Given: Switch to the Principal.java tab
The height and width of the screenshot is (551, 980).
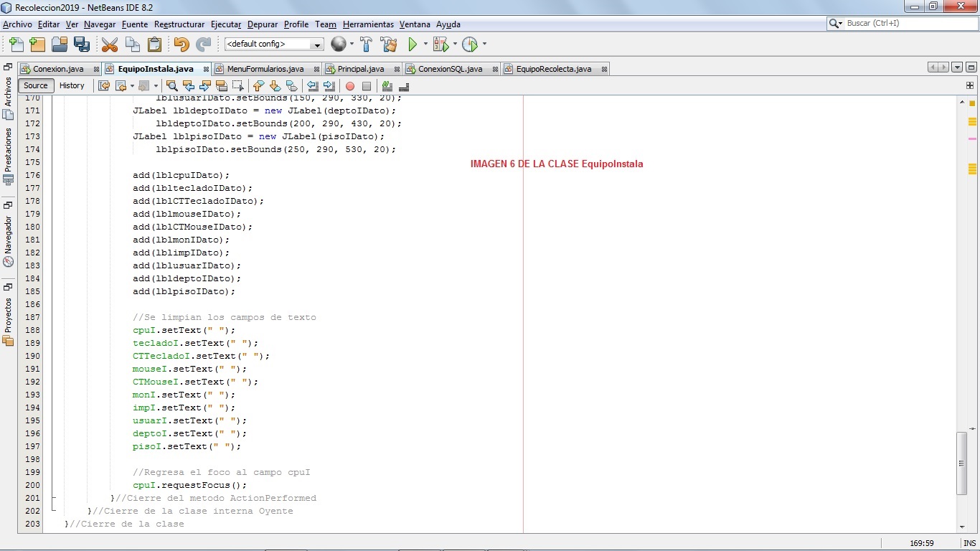Looking at the screenshot, I should pos(361,69).
